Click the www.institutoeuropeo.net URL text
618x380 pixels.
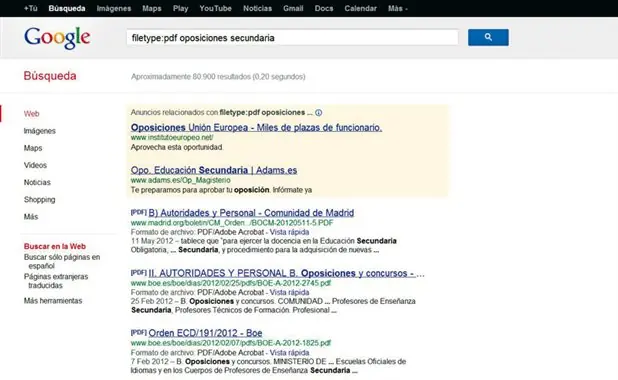point(172,138)
